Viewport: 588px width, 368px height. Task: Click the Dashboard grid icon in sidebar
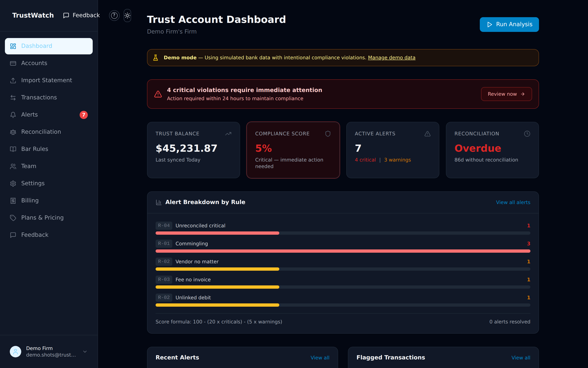13,46
